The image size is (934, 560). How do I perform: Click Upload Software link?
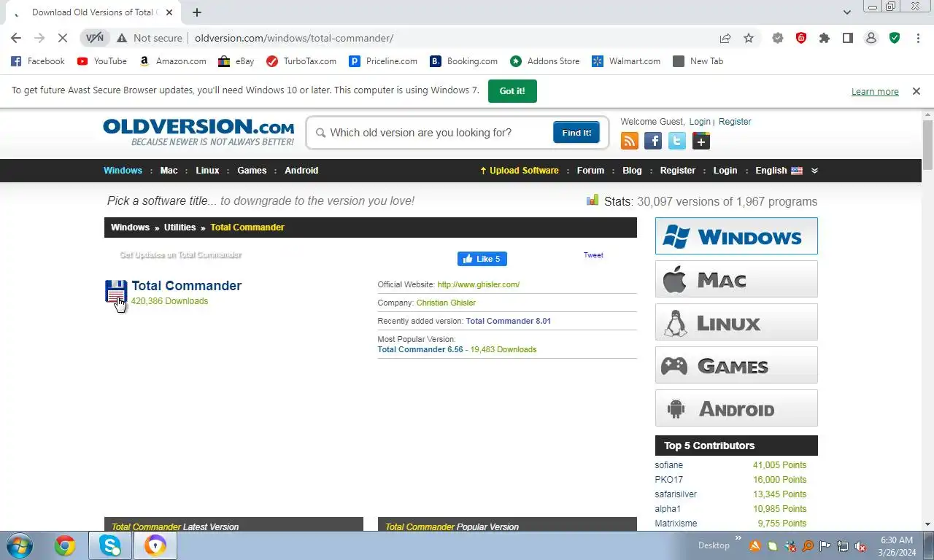click(x=519, y=171)
